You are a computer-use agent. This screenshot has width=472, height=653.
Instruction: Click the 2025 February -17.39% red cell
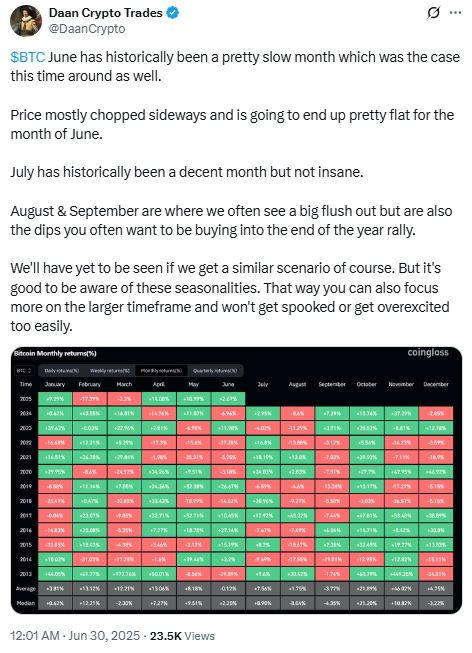90,399
